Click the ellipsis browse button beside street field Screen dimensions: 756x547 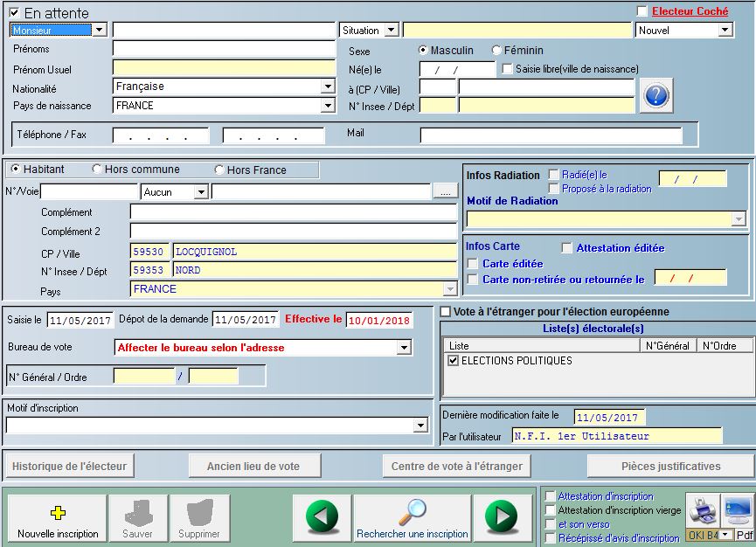(x=446, y=191)
